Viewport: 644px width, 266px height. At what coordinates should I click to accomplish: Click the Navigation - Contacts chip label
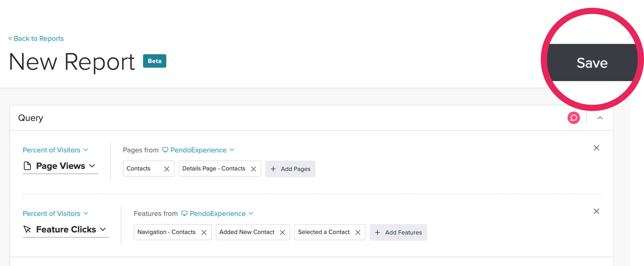click(167, 232)
